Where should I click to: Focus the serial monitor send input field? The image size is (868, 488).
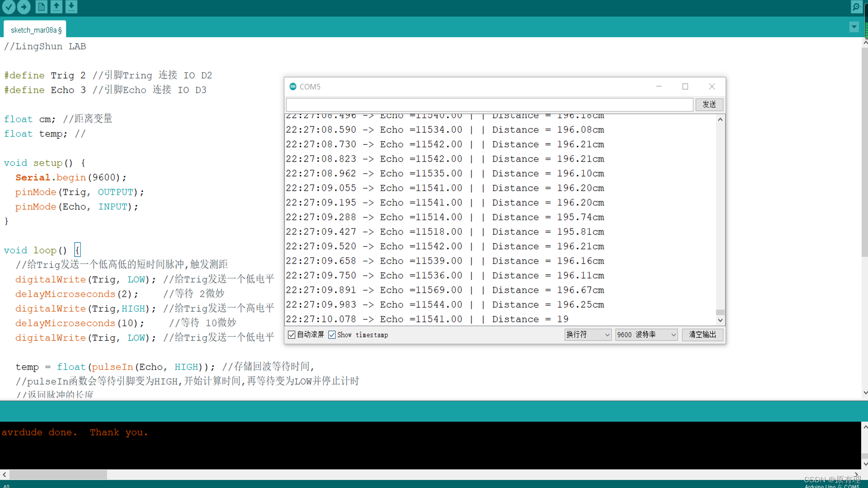[x=490, y=105]
